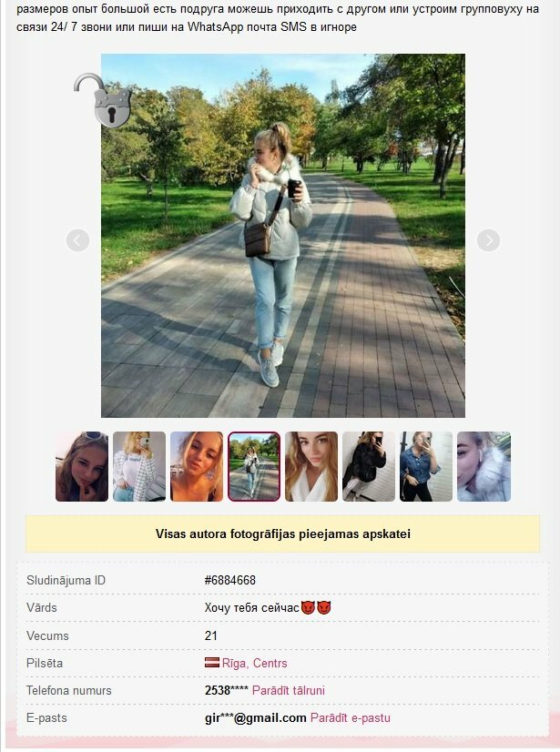View the third thumbnail of the blonde close-up
This screenshot has width=560, height=752.
[197, 467]
